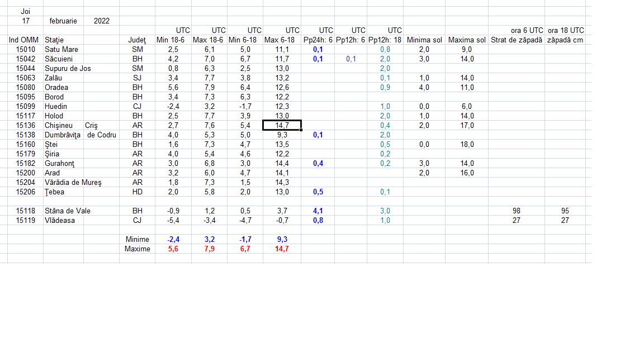
Task: Select the Min 6-18 header cell
Action: pos(242,40)
